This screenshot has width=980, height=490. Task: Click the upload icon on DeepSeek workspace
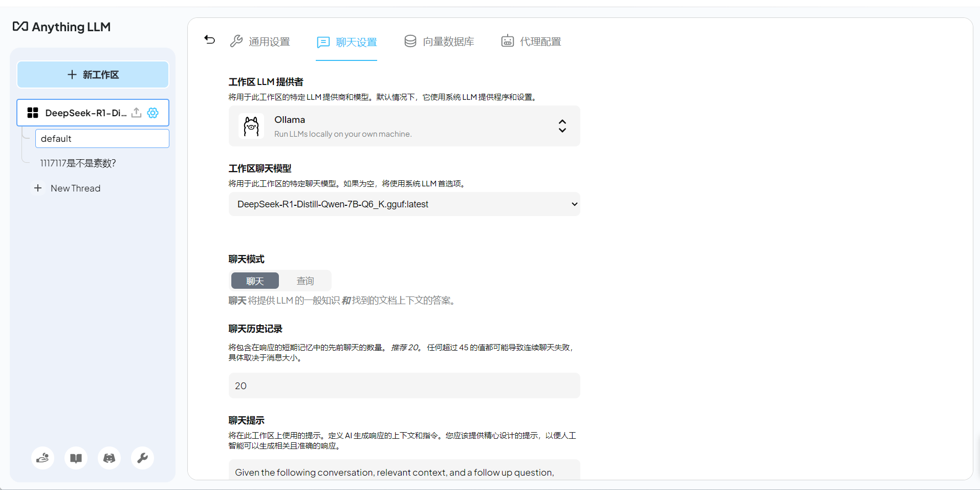pyautogui.click(x=136, y=113)
